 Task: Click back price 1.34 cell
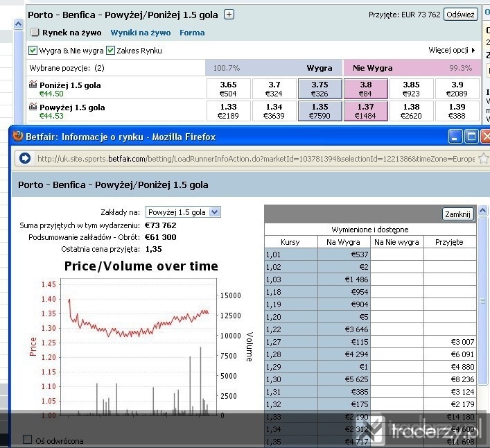click(x=274, y=111)
